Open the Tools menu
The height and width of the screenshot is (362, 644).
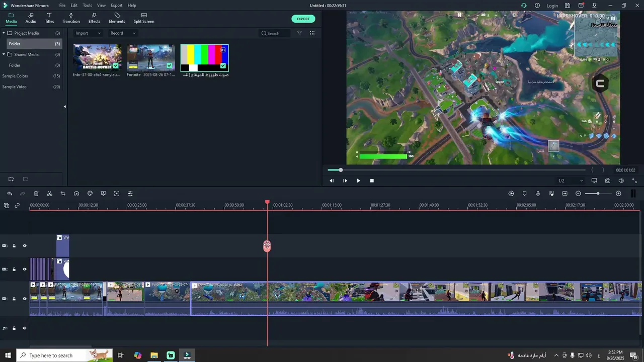pyautogui.click(x=88, y=6)
